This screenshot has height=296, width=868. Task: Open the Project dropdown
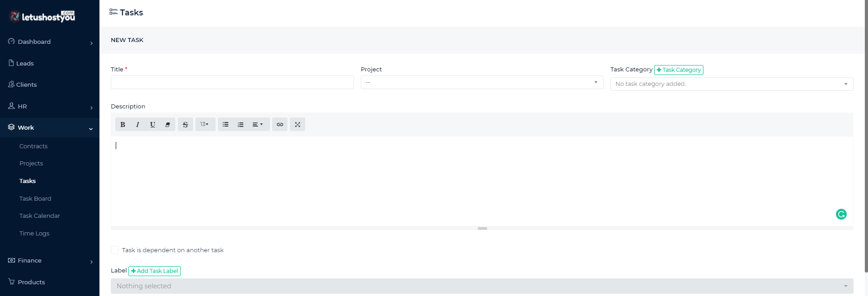(x=481, y=82)
